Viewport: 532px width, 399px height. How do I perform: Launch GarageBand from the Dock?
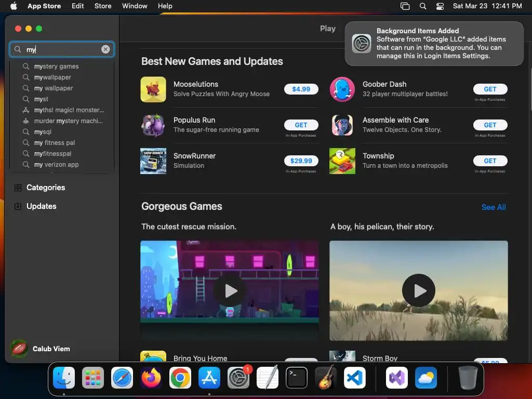point(326,378)
